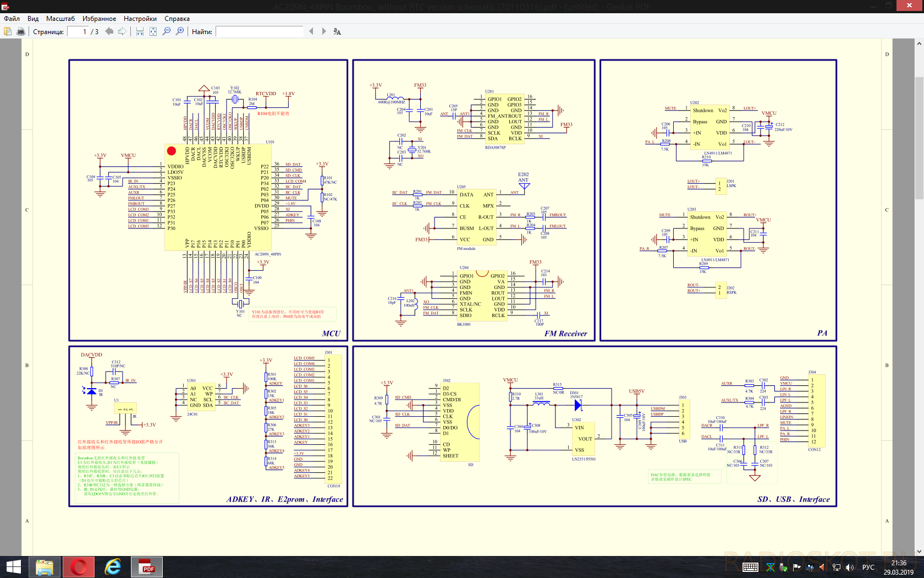Click the LN4911/LM4871 label under U202
Screen dimensions: 924x578
pyautogui.click(x=718, y=153)
